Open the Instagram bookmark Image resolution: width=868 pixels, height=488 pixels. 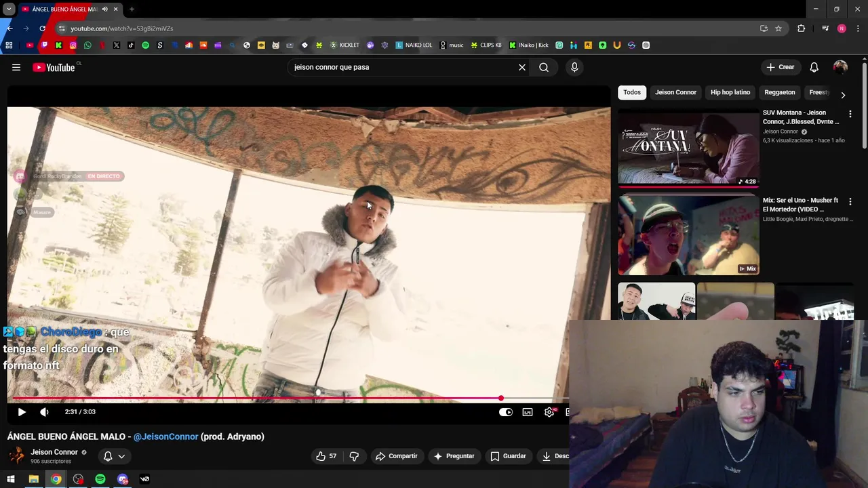(73, 45)
